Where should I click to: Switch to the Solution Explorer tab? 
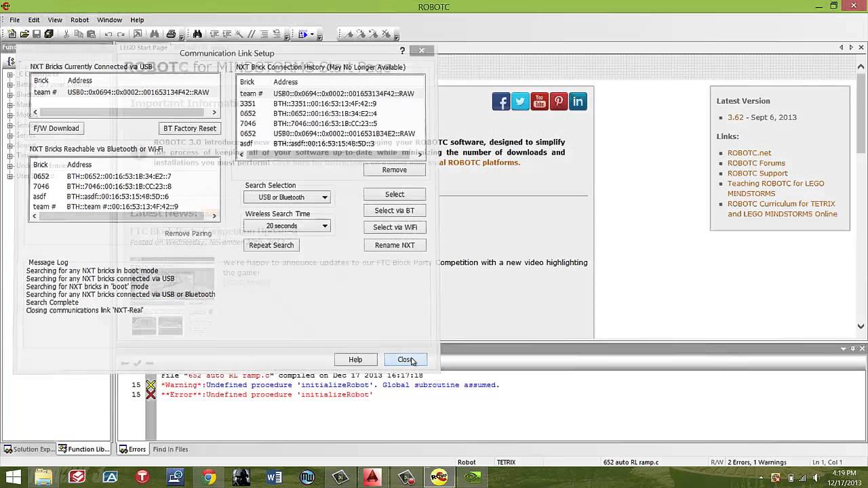(x=29, y=449)
